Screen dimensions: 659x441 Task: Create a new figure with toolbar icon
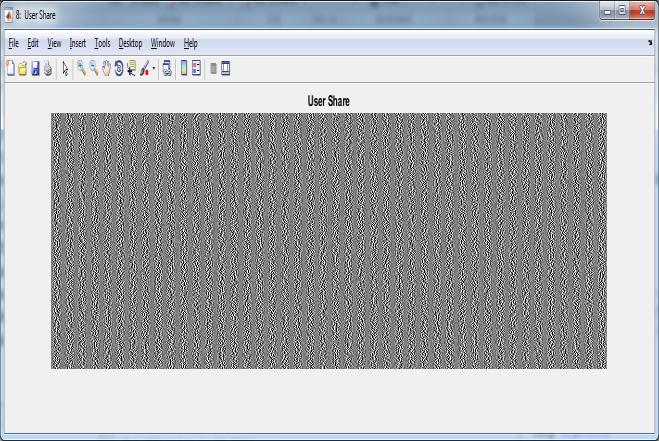click(x=11, y=68)
